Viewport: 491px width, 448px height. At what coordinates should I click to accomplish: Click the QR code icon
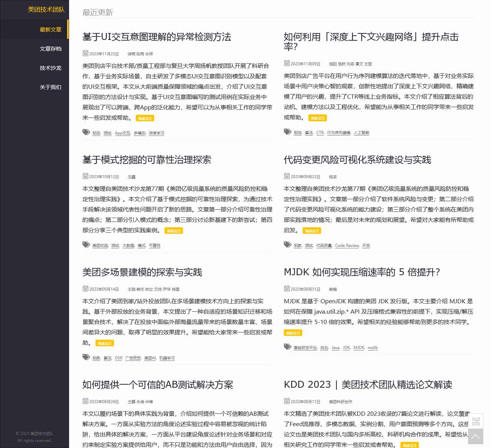click(476, 421)
